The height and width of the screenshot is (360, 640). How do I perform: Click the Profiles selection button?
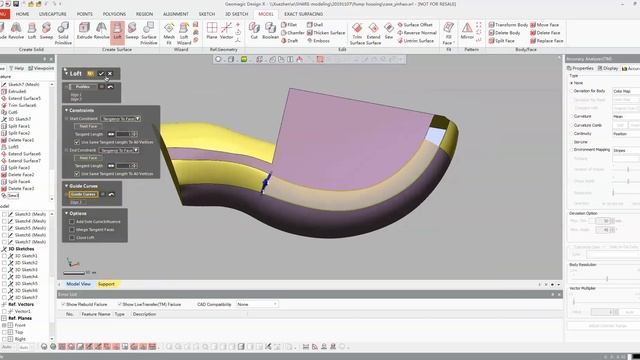[83, 87]
